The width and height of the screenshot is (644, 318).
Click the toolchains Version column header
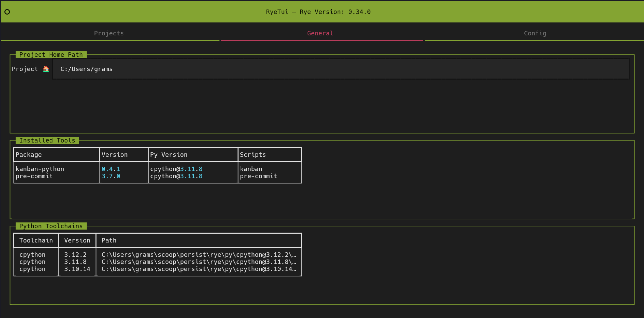[x=77, y=240]
